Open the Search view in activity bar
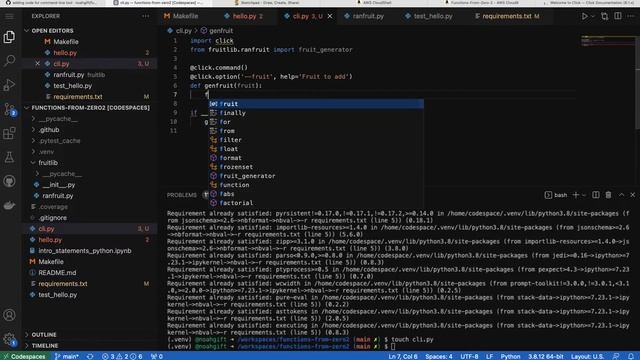 click(9, 61)
